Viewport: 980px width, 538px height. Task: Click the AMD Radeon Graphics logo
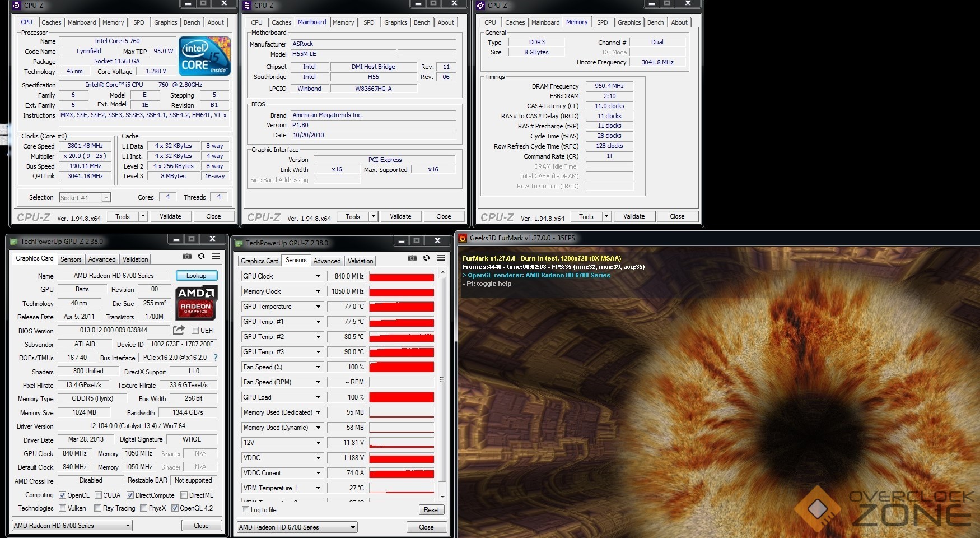point(196,303)
